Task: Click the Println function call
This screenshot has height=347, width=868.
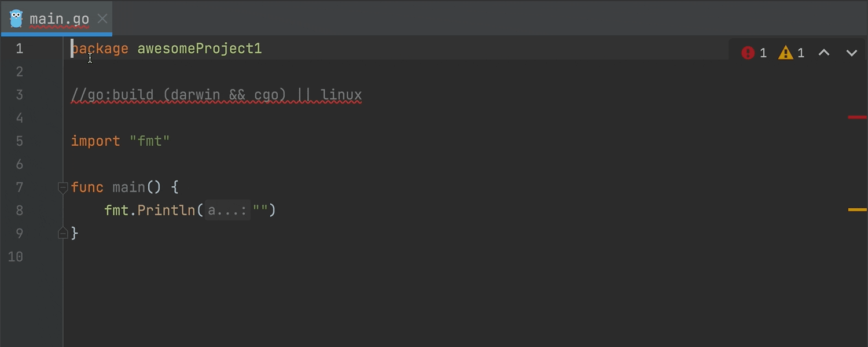Action: [167, 211]
